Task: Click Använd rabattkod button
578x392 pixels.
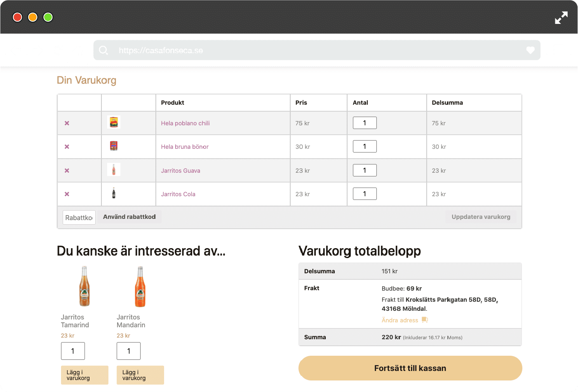Action: [x=129, y=217]
